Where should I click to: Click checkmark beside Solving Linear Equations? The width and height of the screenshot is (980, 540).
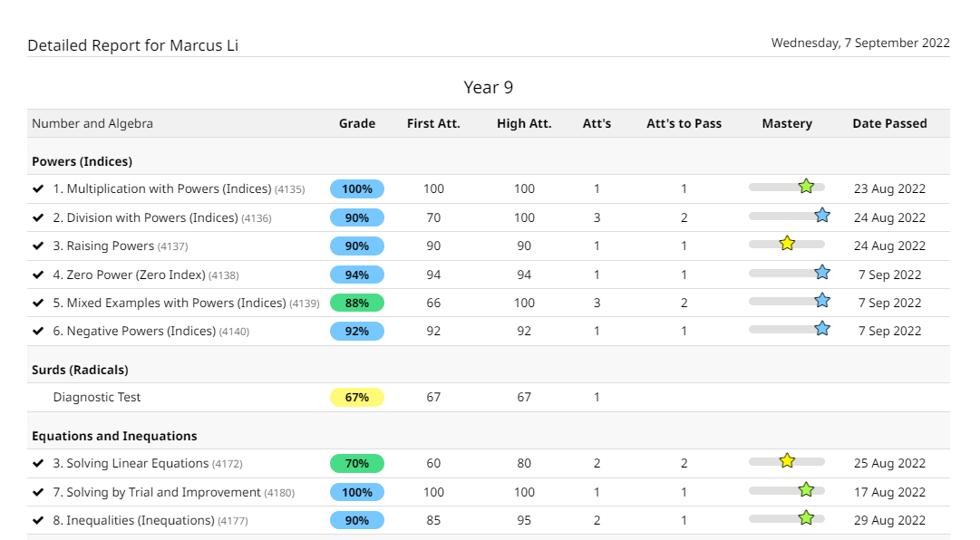tap(38, 463)
